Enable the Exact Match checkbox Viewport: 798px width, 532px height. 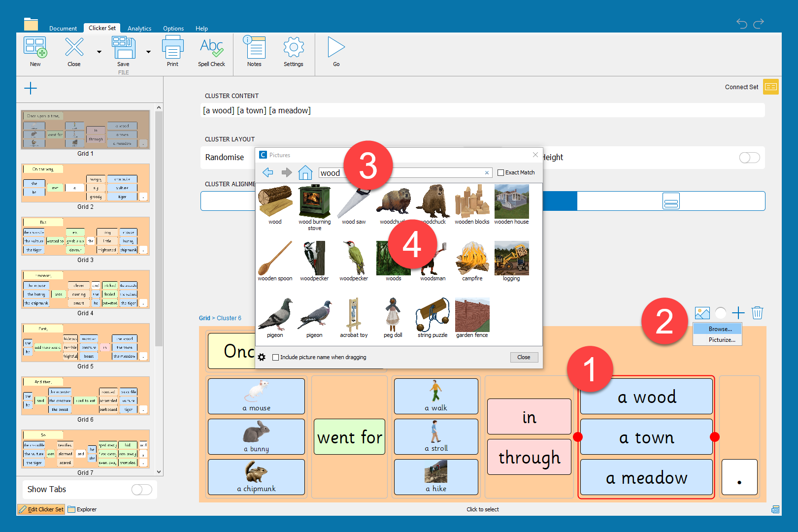pos(501,173)
